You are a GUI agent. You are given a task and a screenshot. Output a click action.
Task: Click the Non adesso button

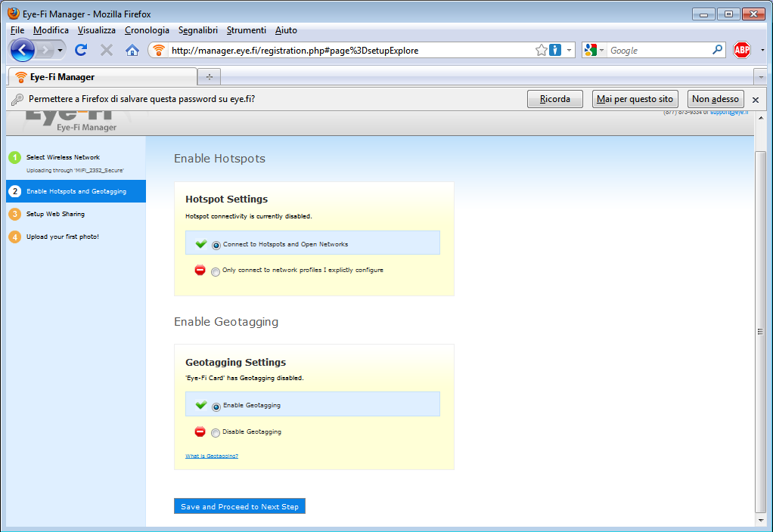click(716, 99)
